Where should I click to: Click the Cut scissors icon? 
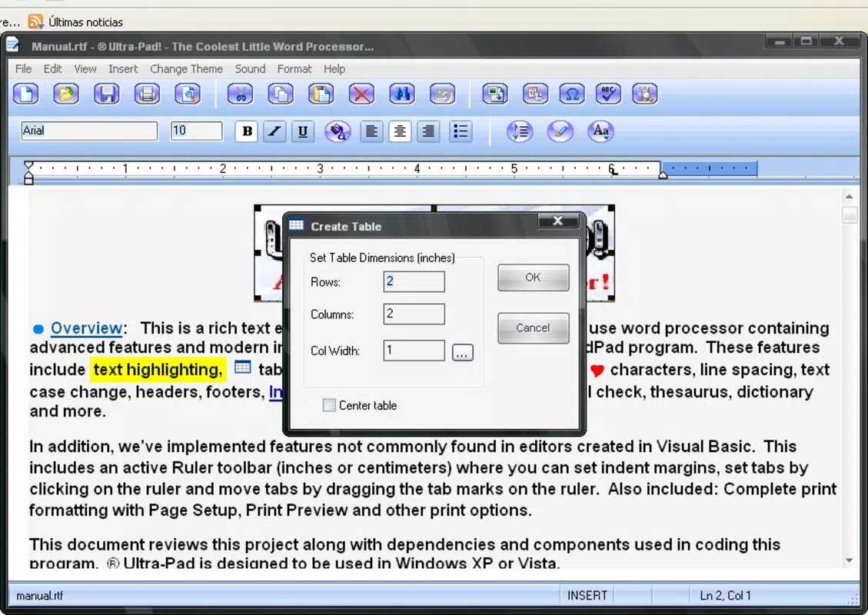pos(241,94)
